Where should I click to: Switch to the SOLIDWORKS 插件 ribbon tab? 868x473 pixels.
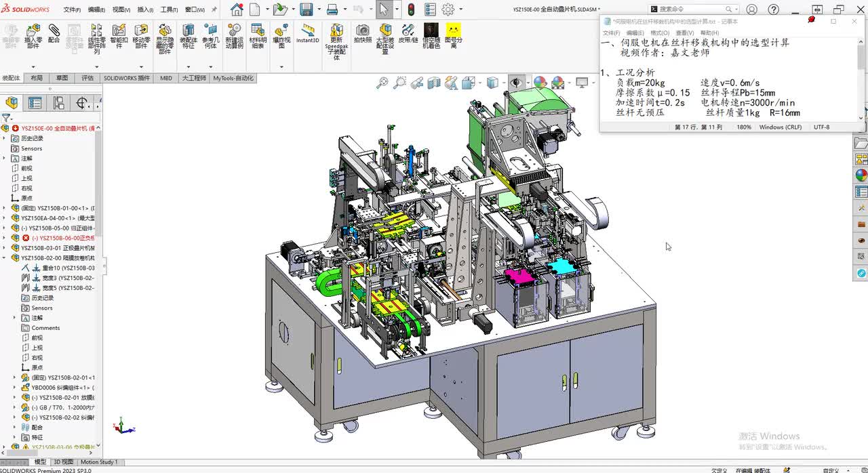(127, 78)
